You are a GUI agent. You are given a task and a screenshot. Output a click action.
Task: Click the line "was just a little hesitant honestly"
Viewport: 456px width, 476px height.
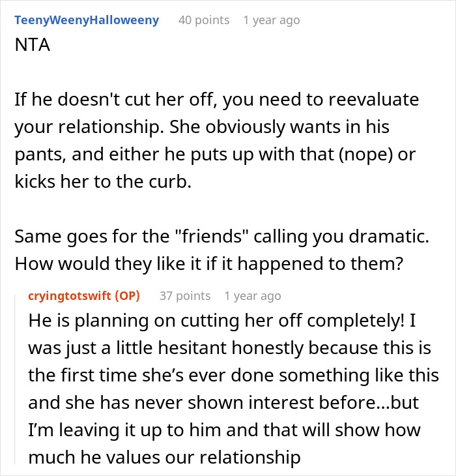pyautogui.click(x=230, y=348)
